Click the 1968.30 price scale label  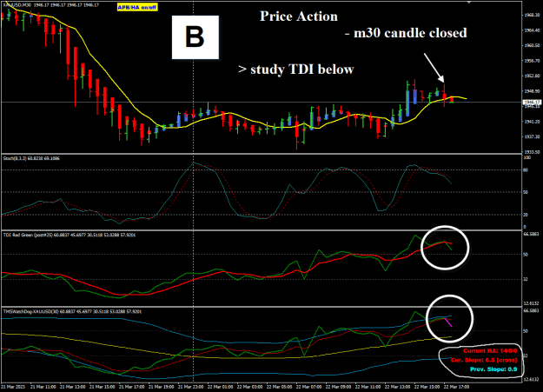(533, 15)
